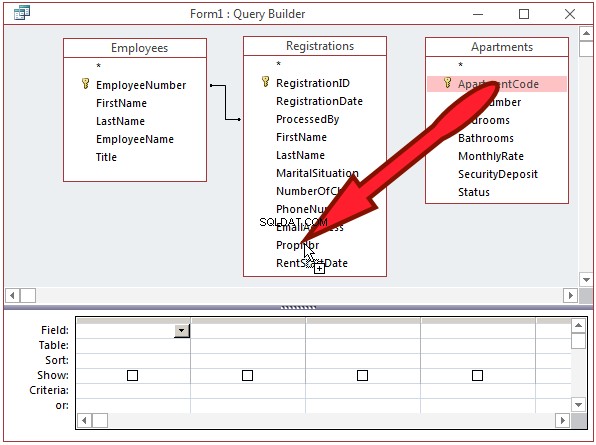This screenshot has width=596, height=445.
Task: Open the Field dropdown in first column
Action: (x=182, y=331)
